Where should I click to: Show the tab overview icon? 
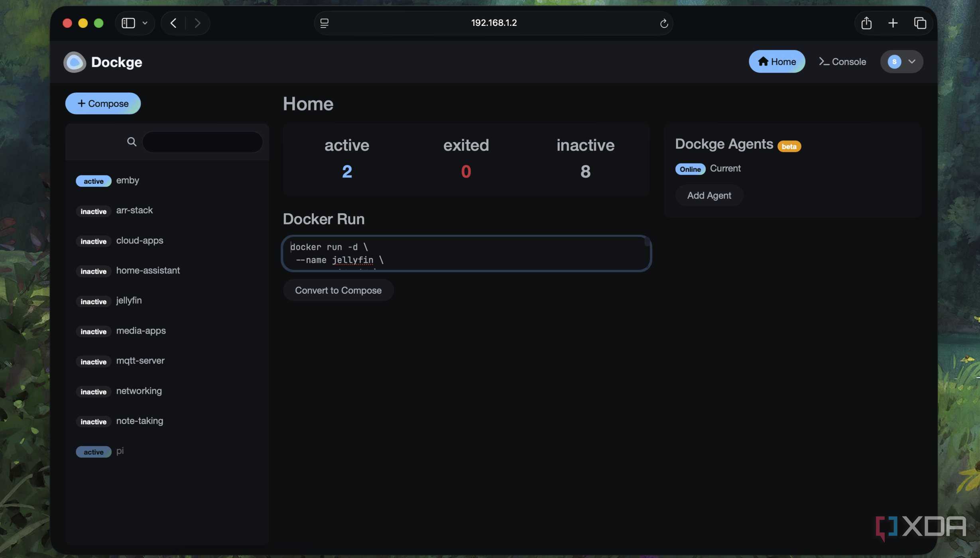(920, 23)
